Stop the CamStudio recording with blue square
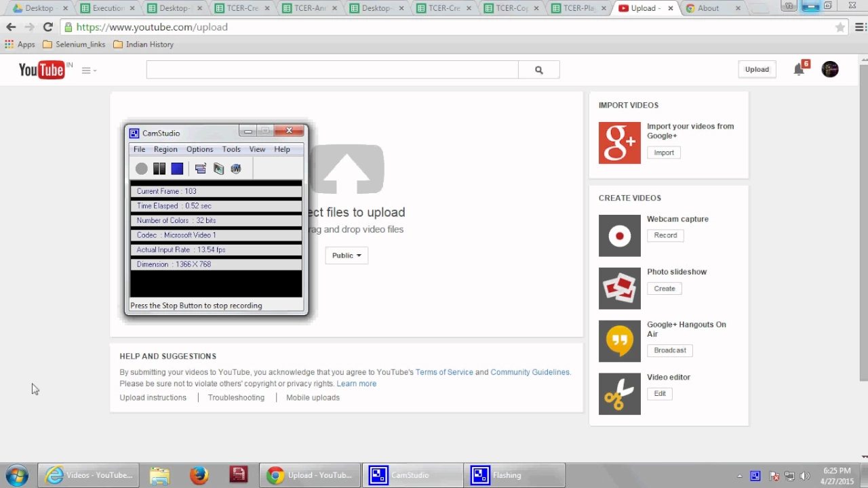 tap(177, 169)
